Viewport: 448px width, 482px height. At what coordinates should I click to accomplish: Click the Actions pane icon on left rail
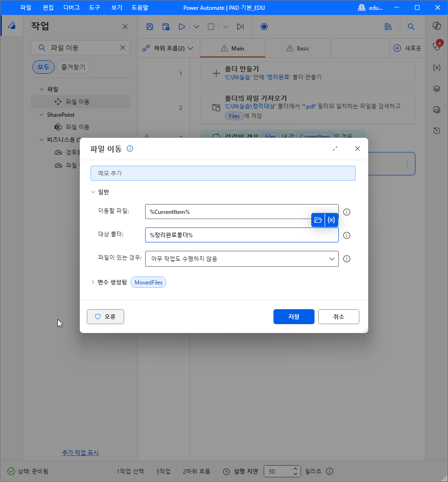pos(12,26)
